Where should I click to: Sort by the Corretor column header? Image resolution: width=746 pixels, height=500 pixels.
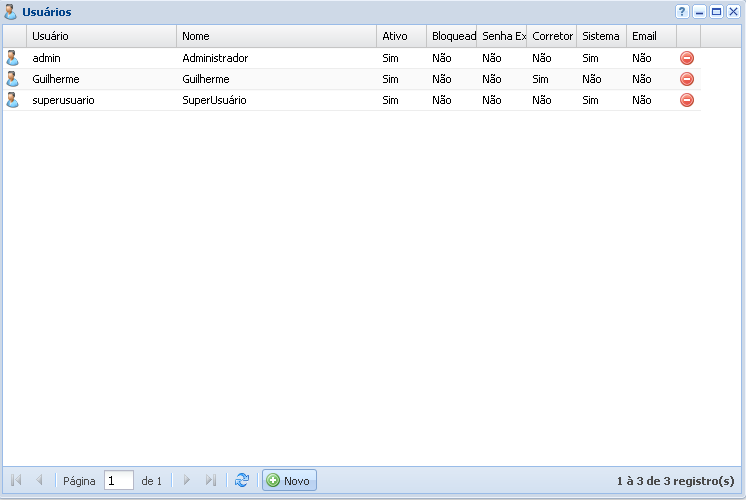click(x=552, y=36)
